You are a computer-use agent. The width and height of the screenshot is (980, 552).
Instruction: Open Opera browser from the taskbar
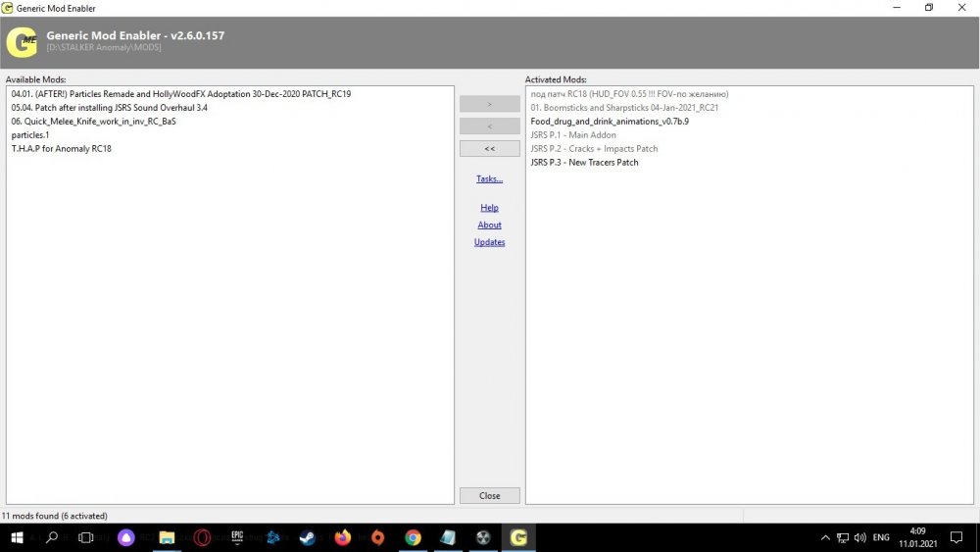[203, 537]
